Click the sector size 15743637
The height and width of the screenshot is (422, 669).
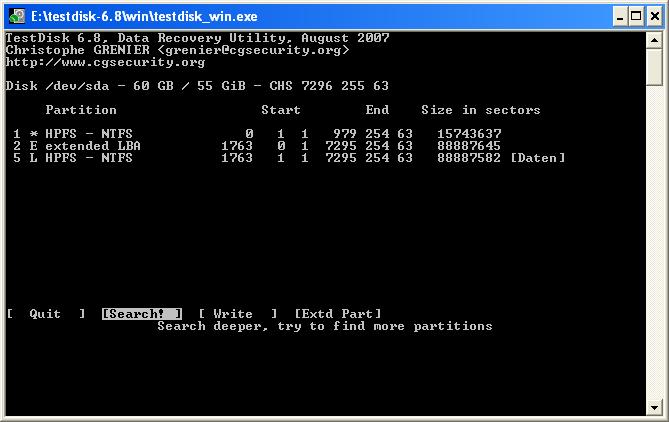(469, 134)
